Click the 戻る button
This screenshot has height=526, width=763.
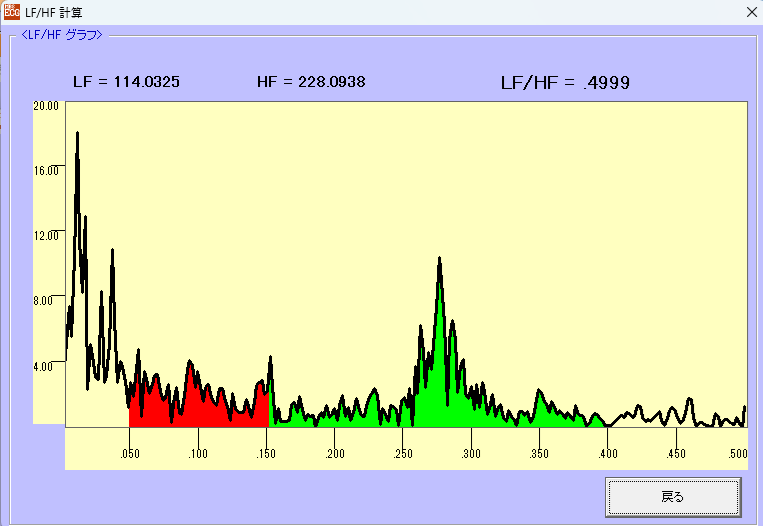[672, 496]
